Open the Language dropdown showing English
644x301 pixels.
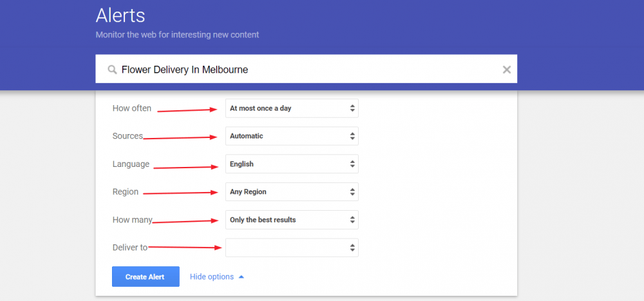click(x=292, y=164)
